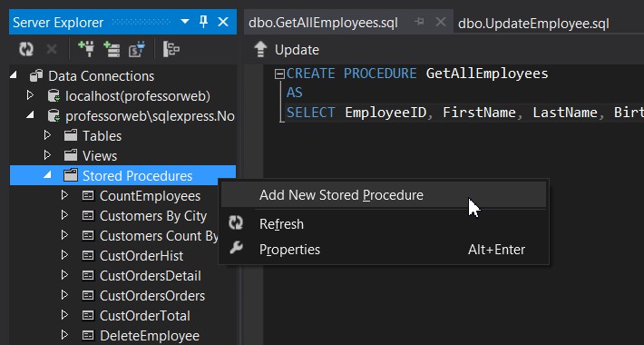
Task: Select the Stored Procedures folder
Action: (138, 175)
